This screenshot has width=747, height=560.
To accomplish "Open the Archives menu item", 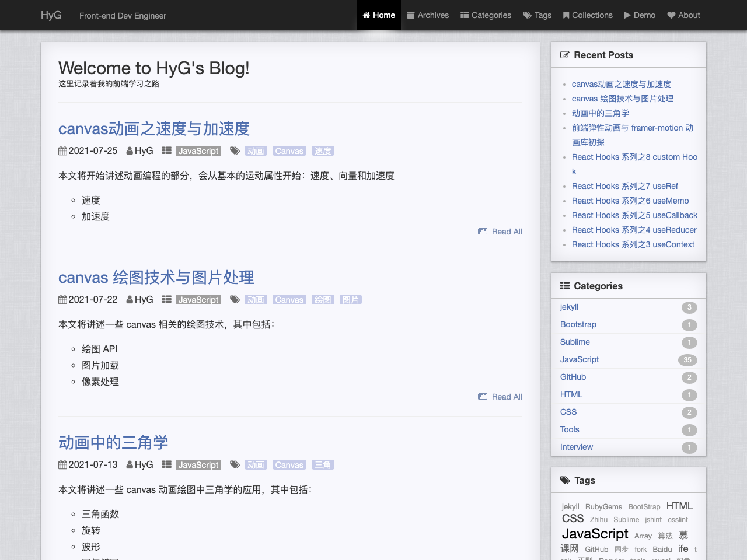I will click(x=428, y=15).
